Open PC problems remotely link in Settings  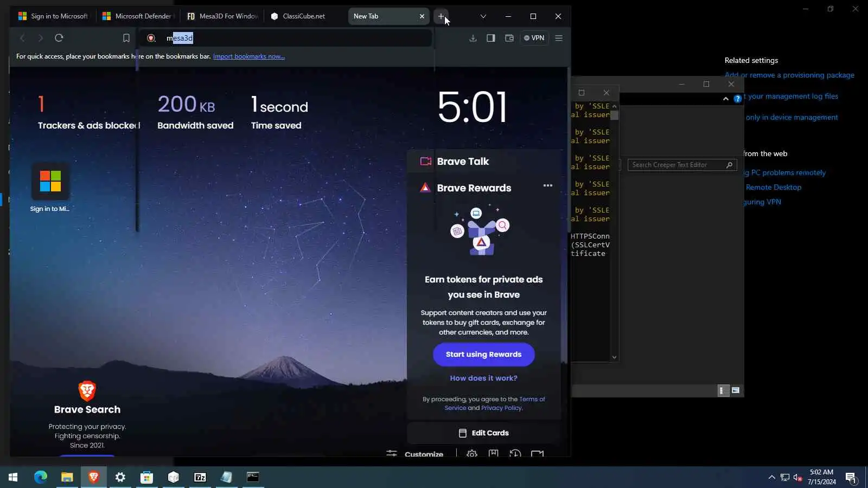(x=785, y=173)
